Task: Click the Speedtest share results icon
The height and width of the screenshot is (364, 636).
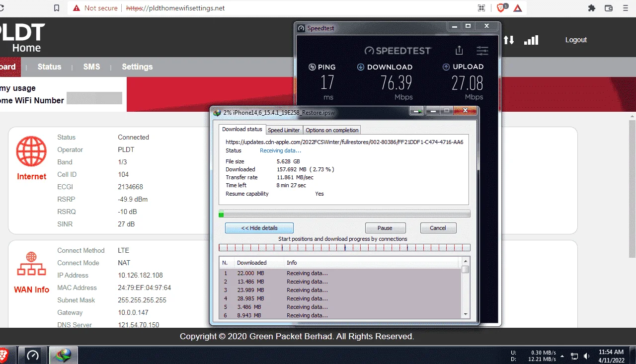Action: point(459,50)
